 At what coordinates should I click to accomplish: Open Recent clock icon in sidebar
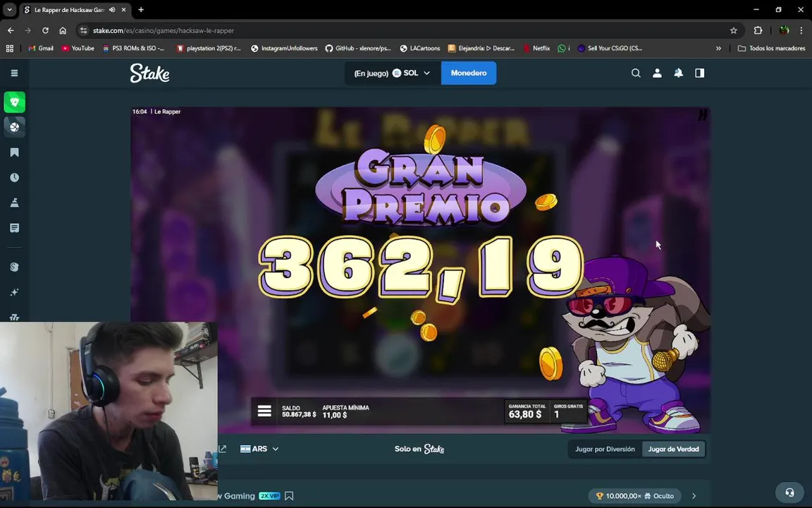15,178
